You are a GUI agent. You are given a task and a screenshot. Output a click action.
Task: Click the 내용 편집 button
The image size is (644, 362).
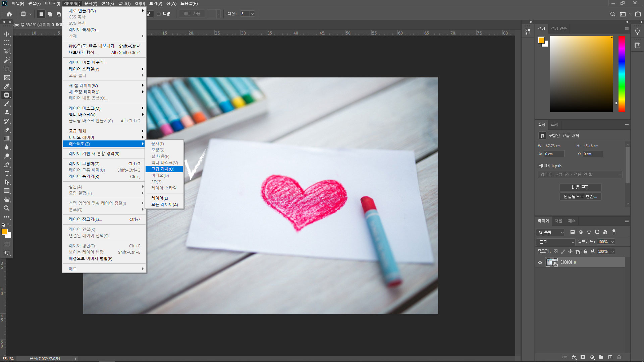point(580,187)
